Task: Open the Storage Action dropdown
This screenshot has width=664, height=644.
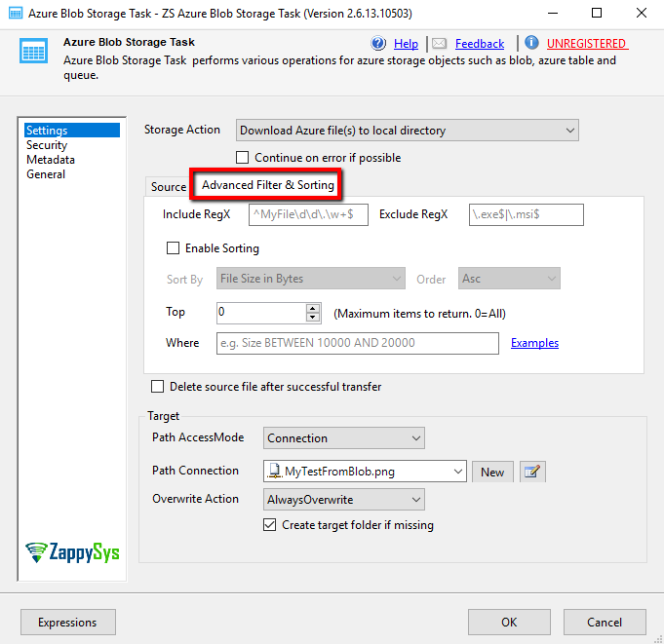Action: (408, 131)
